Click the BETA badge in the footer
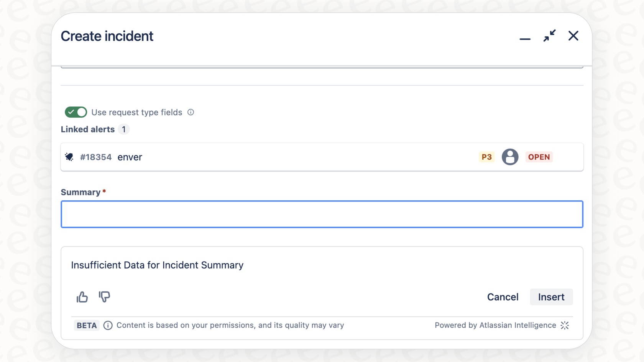 [86, 325]
